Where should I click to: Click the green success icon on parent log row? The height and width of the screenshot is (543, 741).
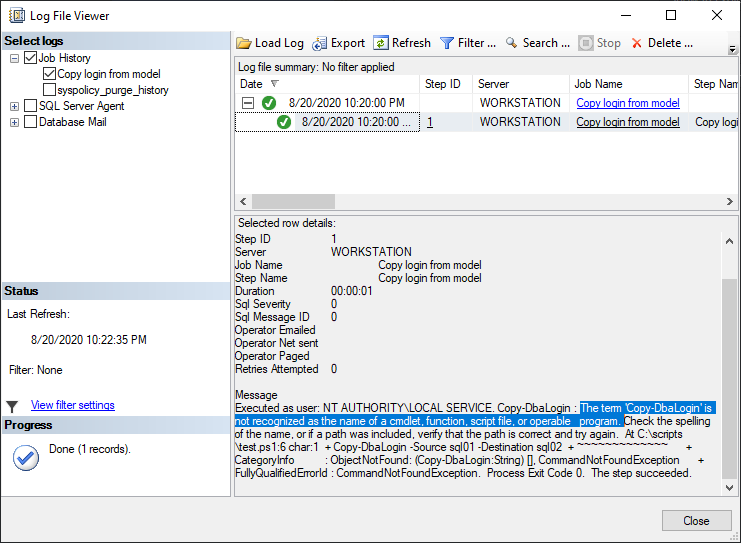click(269, 103)
